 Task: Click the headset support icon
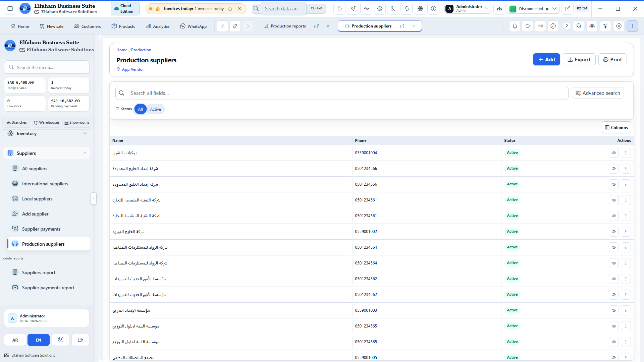point(579,26)
